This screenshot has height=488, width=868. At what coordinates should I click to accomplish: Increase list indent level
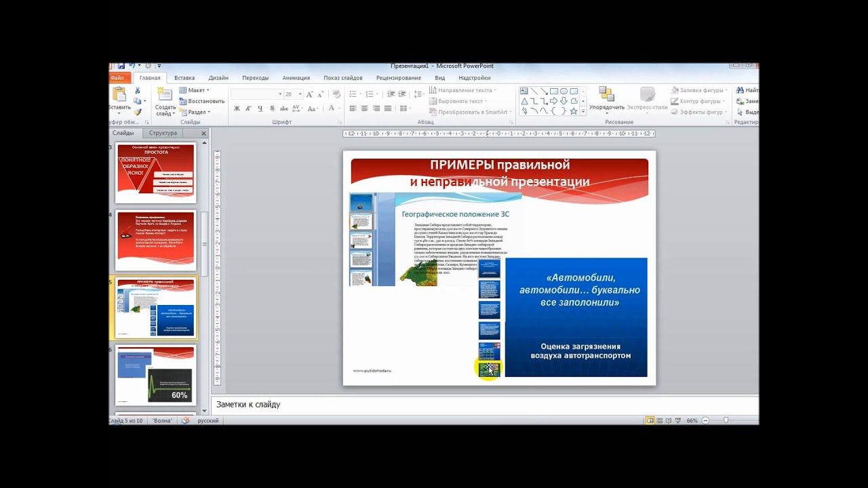401,94
